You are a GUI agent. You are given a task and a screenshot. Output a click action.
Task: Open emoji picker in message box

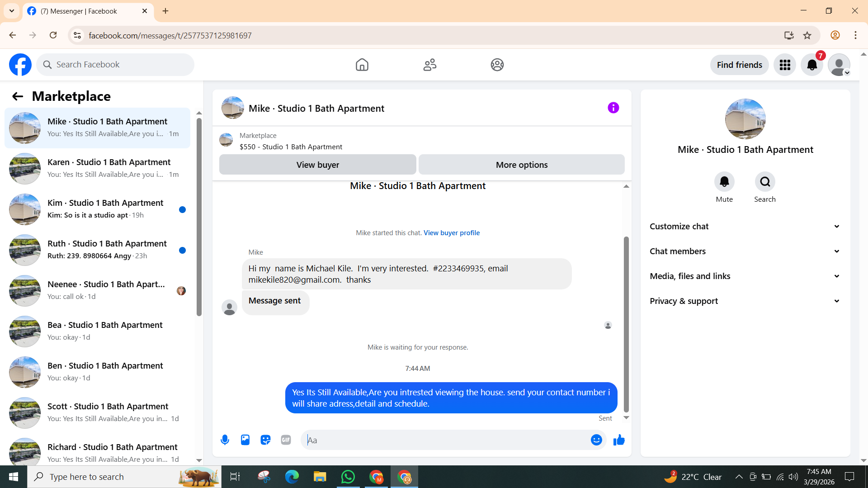596,440
